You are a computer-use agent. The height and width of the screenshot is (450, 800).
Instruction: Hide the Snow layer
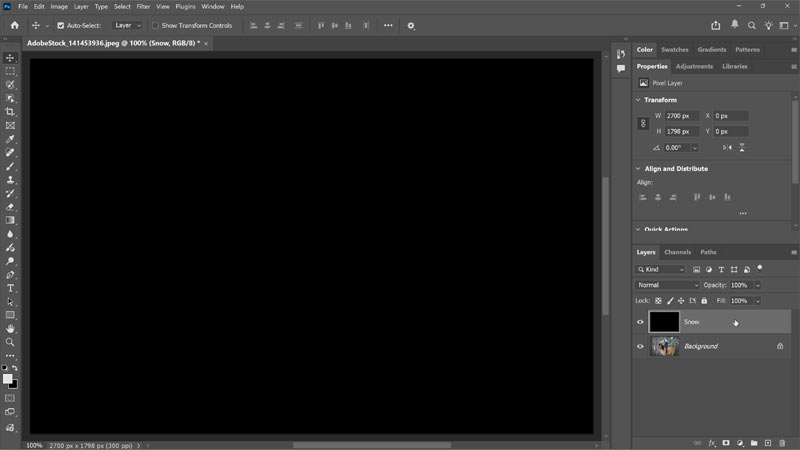[640, 322]
